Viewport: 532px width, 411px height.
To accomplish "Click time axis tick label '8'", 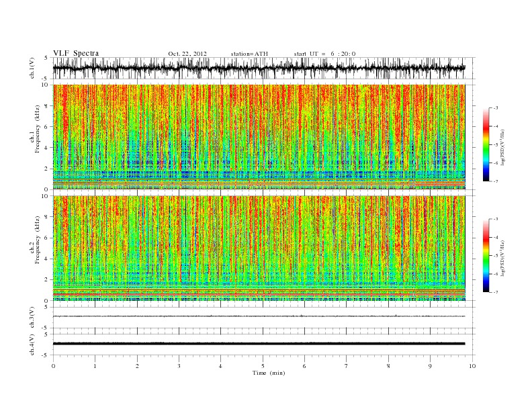I will click(x=388, y=366).
